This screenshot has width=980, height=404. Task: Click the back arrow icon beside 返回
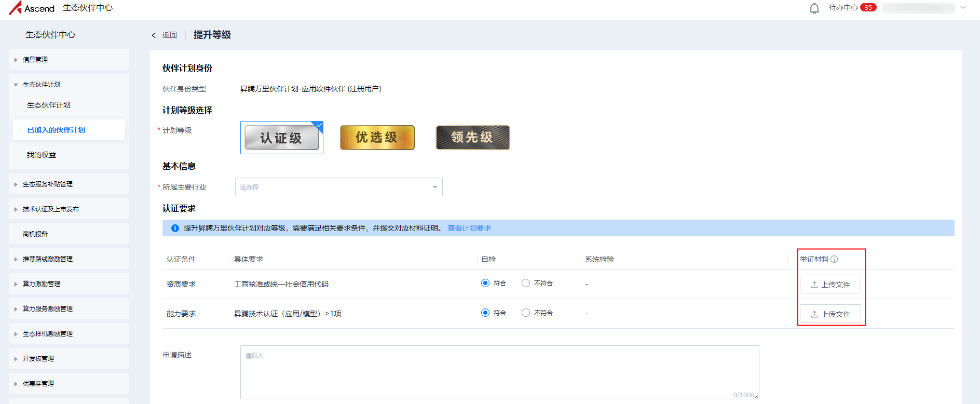click(x=154, y=35)
